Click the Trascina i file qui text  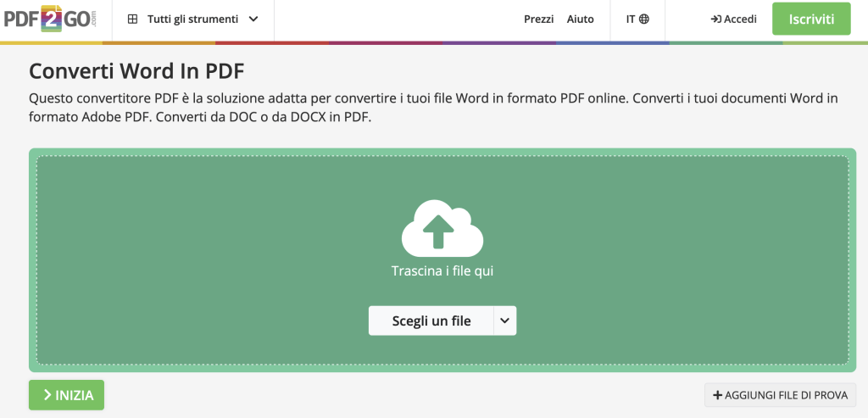click(x=442, y=271)
